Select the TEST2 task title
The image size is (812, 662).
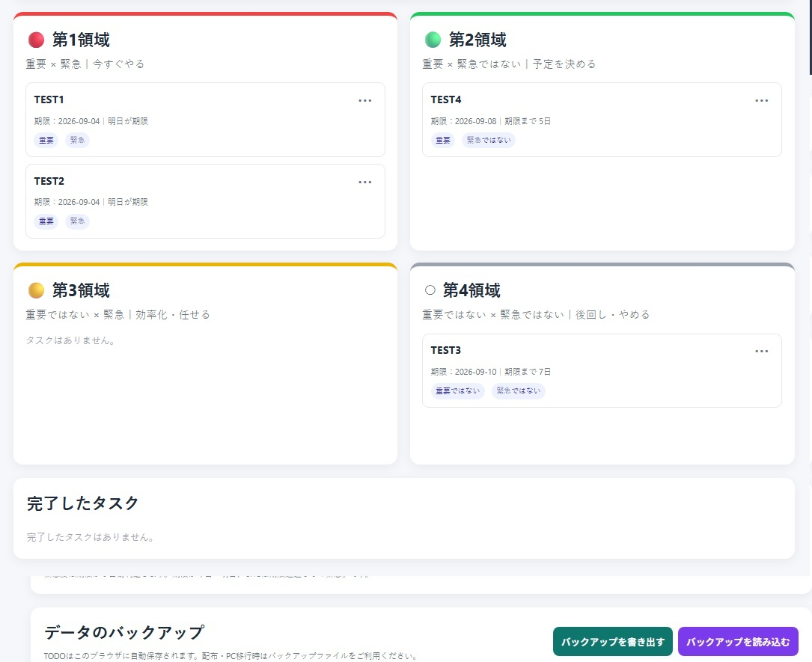click(49, 181)
